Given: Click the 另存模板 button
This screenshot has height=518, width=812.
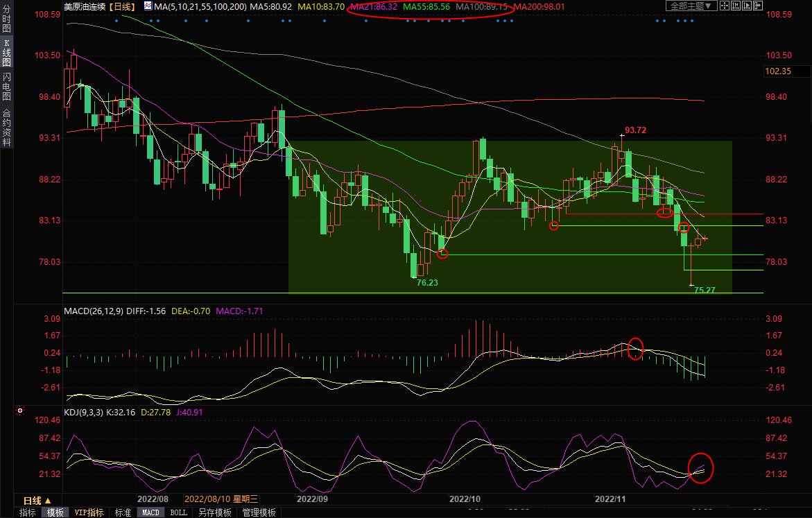Looking at the screenshot, I should tap(215, 512).
